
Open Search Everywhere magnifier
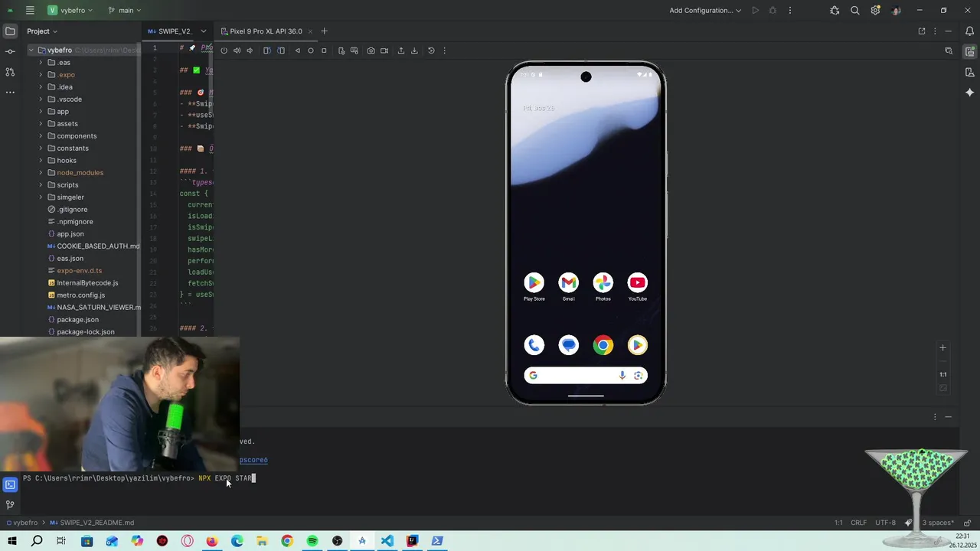pyautogui.click(x=854, y=11)
